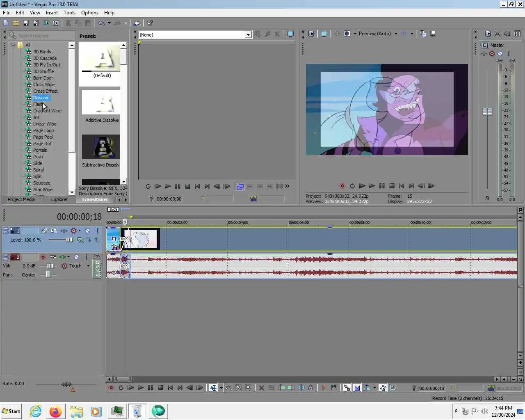Mute the Master bus

point(500,53)
